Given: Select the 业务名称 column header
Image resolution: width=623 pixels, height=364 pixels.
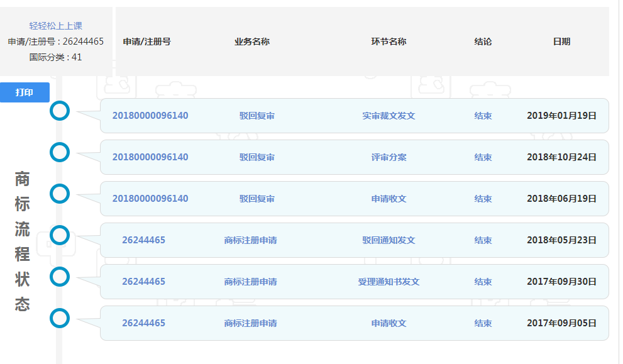Looking at the screenshot, I should click(251, 41).
